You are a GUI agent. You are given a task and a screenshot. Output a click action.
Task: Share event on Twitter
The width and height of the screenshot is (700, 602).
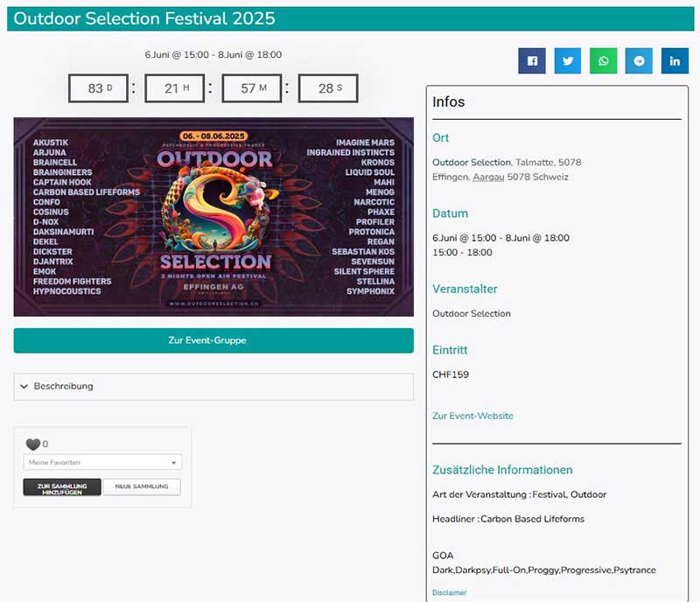pyautogui.click(x=568, y=61)
